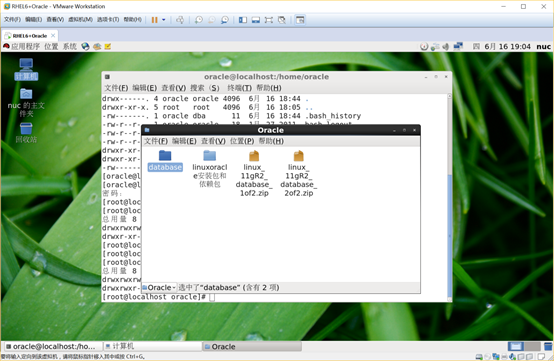
Task: Click the nuc user name in top panel
Action: tap(543, 46)
